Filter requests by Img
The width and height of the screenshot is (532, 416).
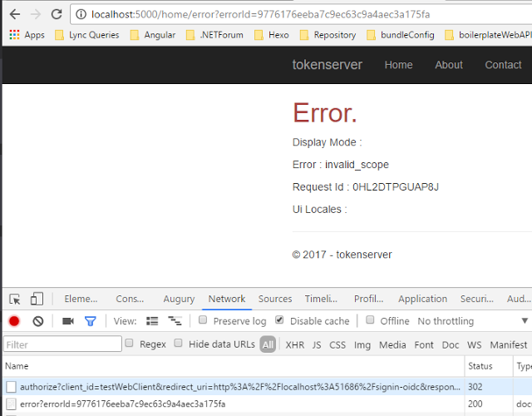[x=362, y=344]
